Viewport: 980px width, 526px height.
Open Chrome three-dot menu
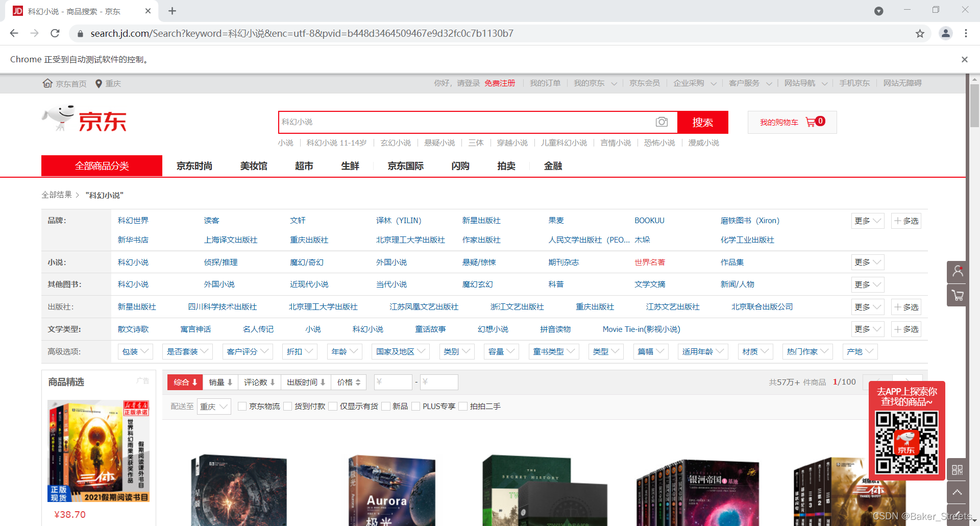click(966, 33)
